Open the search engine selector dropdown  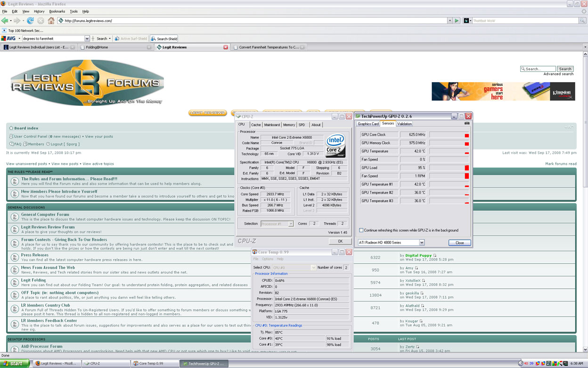[x=467, y=21]
